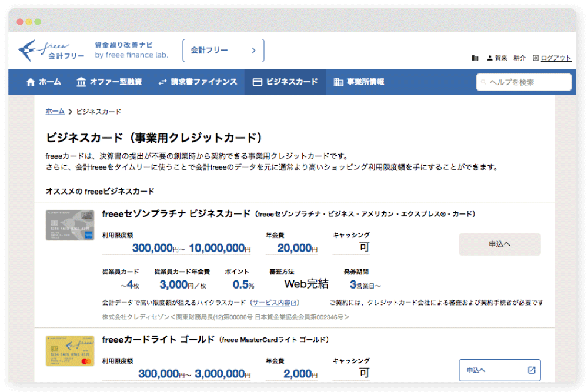Click the 0.5% ポイント value
This screenshot has height=392, width=588.
[243, 284]
